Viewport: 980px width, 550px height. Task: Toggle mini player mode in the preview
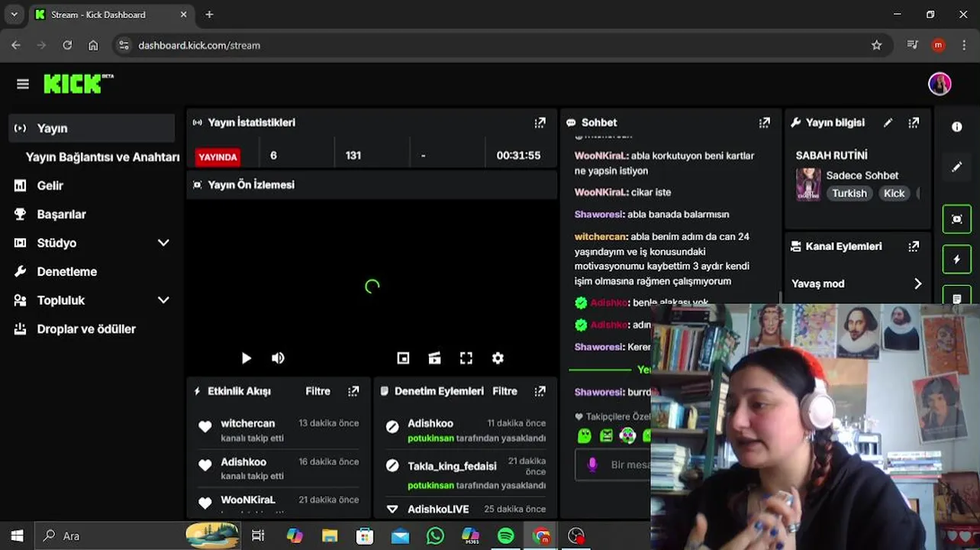(403, 358)
